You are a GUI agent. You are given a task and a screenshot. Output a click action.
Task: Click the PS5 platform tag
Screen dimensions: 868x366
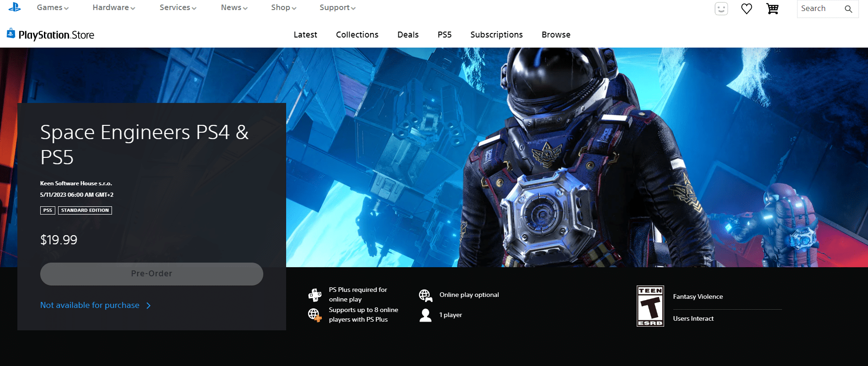pos(48,210)
